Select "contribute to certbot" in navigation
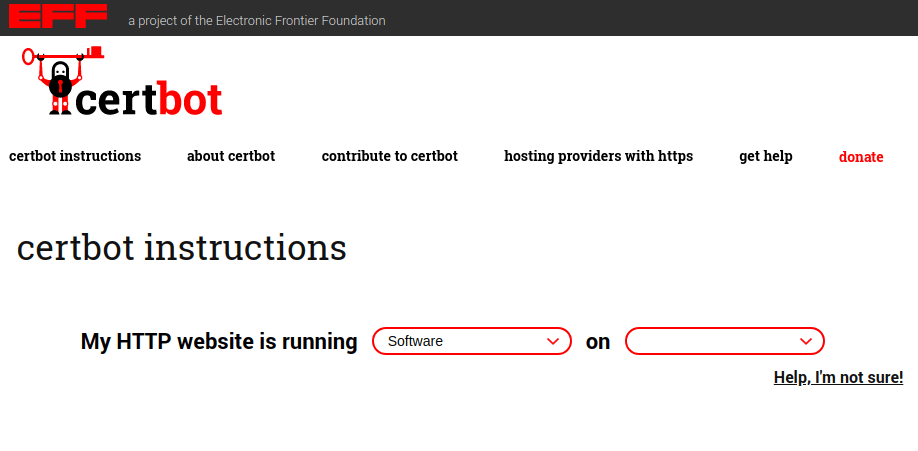 click(390, 156)
